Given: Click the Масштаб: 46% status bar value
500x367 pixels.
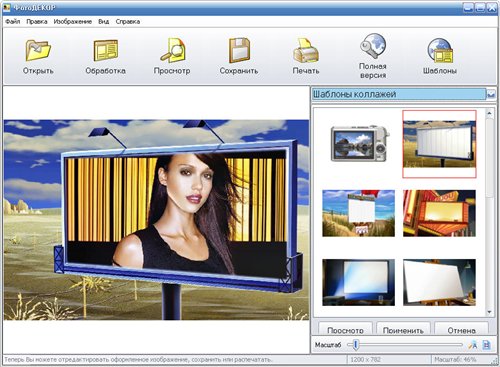Looking at the screenshot, I should (455, 360).
